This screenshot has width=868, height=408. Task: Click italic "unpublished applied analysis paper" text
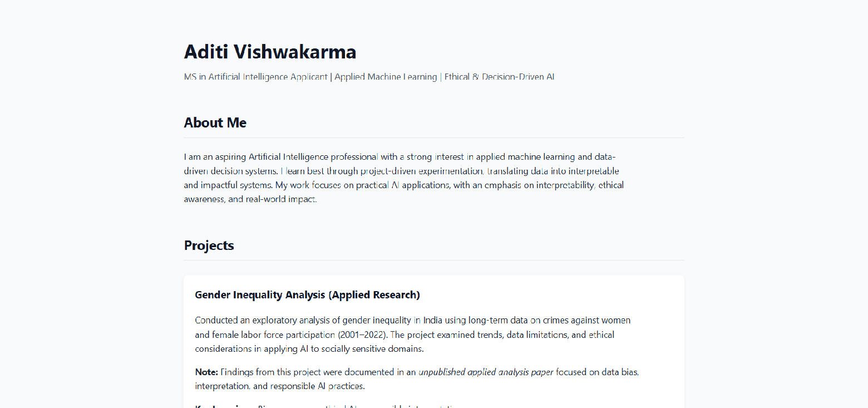486,371
